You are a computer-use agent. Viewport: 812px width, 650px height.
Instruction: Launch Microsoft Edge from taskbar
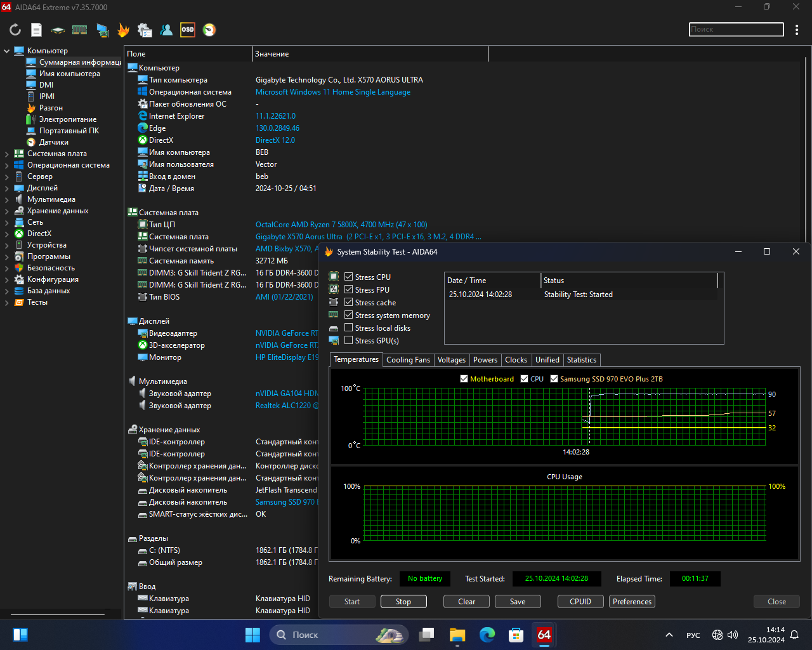click(487, 635)
